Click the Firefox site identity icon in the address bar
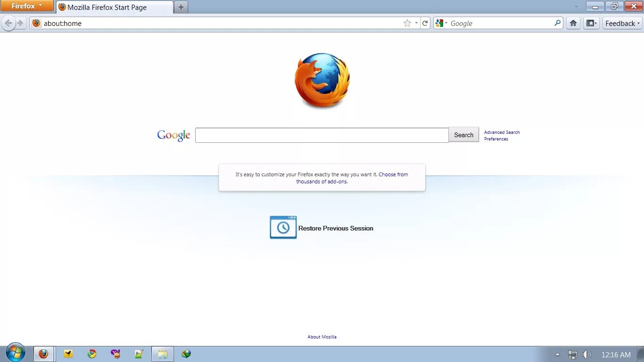The image size is (644, 362). pos(36,23)
